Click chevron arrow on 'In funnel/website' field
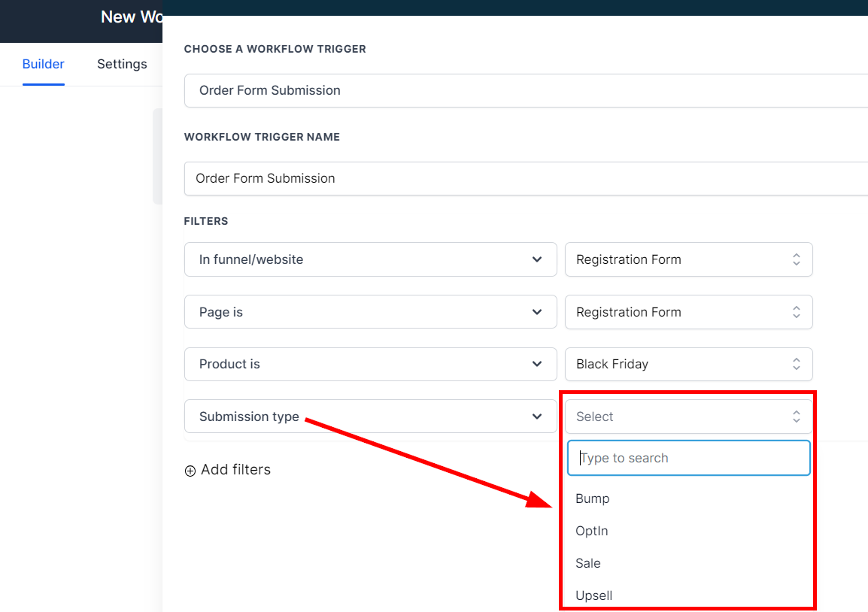Screen dimensions: 868x612 click(537, 259)
